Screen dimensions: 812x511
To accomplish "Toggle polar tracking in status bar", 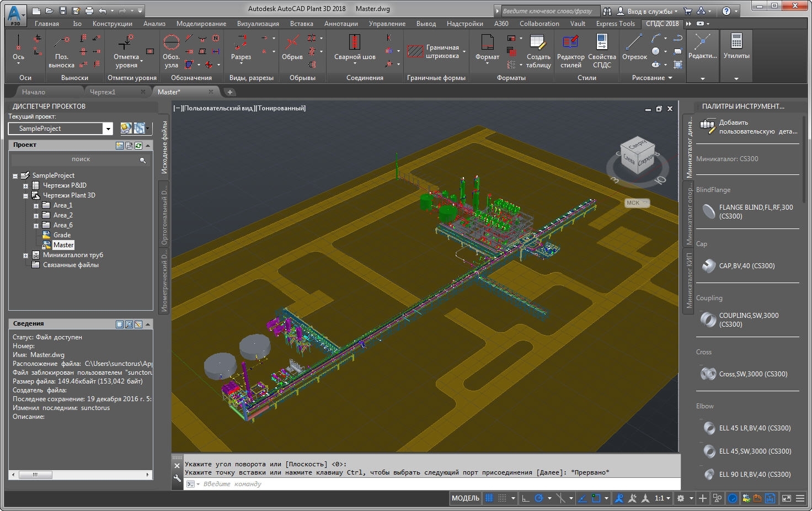I will [539, 498].
